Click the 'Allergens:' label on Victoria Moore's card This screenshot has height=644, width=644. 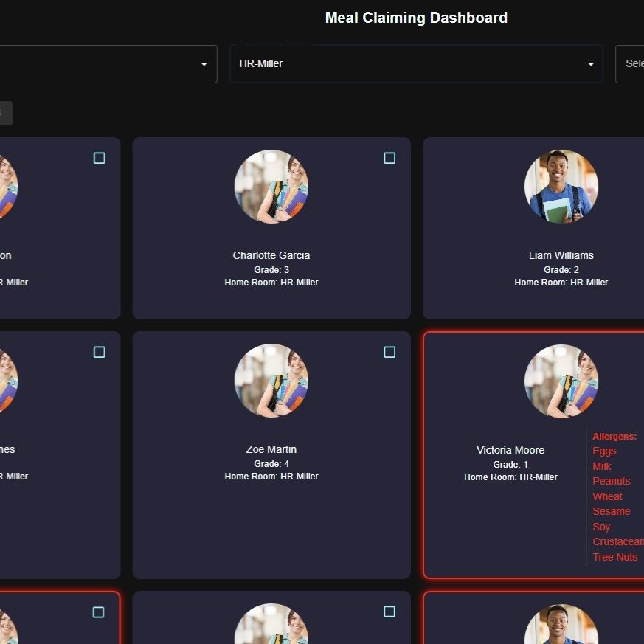pos(614,437)
